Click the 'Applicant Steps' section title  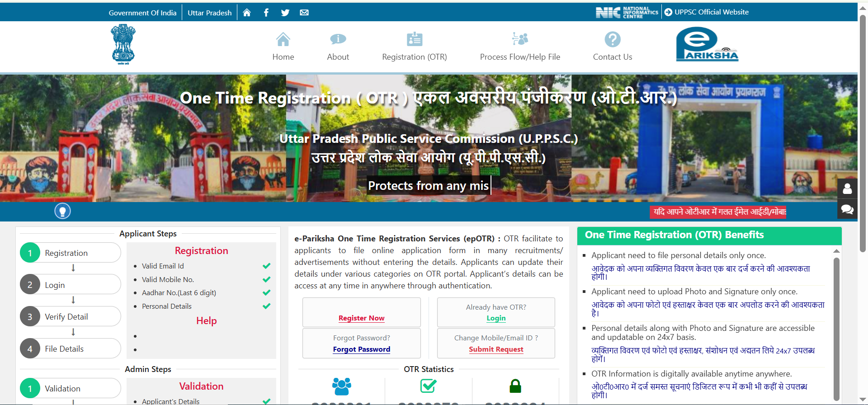pyautogui.click(x=148, y=234)
